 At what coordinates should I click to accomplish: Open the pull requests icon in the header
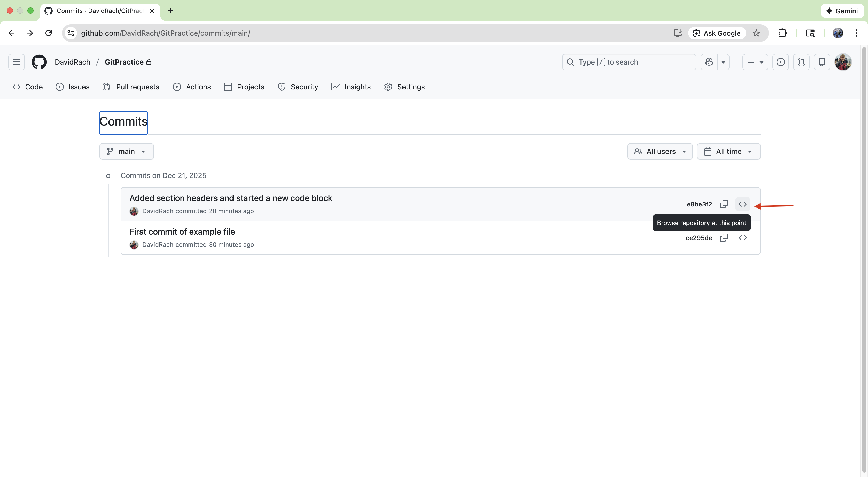801,62
